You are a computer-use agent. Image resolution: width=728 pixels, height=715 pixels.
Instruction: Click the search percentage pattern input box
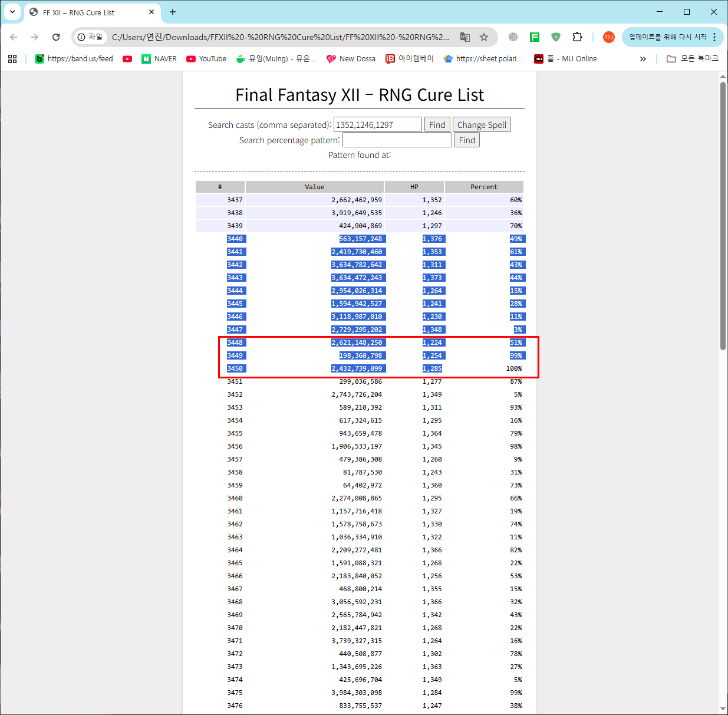(397, 140)
